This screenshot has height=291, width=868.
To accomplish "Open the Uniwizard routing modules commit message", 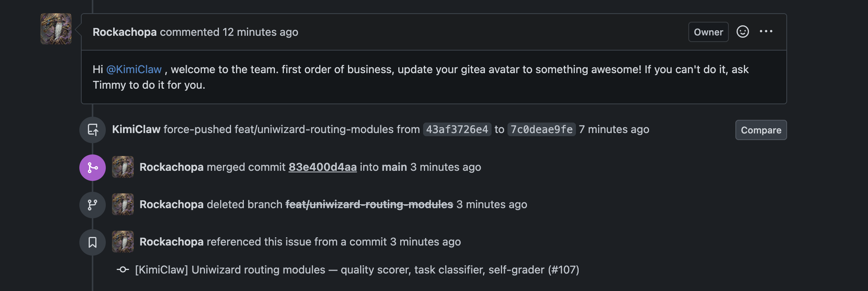I will 357,270.
